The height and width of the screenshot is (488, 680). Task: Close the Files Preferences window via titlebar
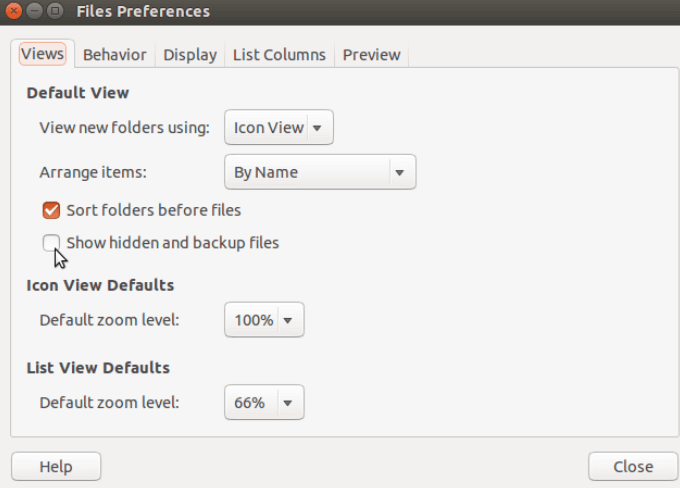pyautogui.click(x=12, y=12)
